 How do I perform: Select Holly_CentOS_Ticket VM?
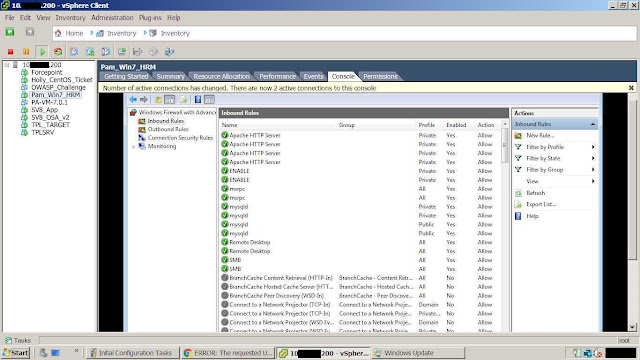tap(62, 80)
